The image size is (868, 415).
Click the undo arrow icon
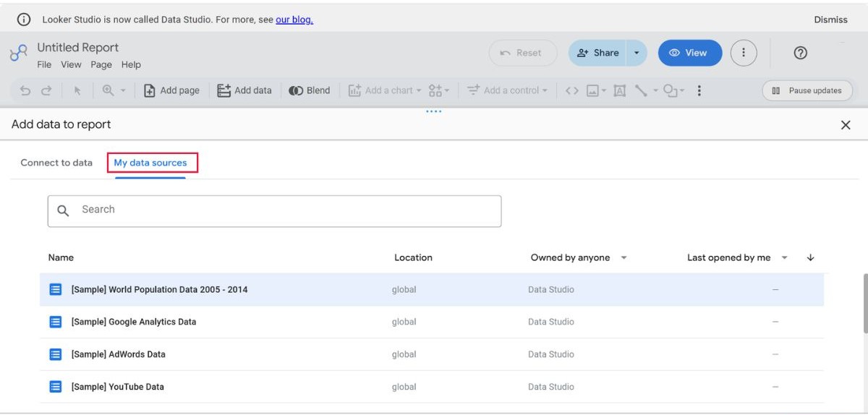[x=25, y=90]
